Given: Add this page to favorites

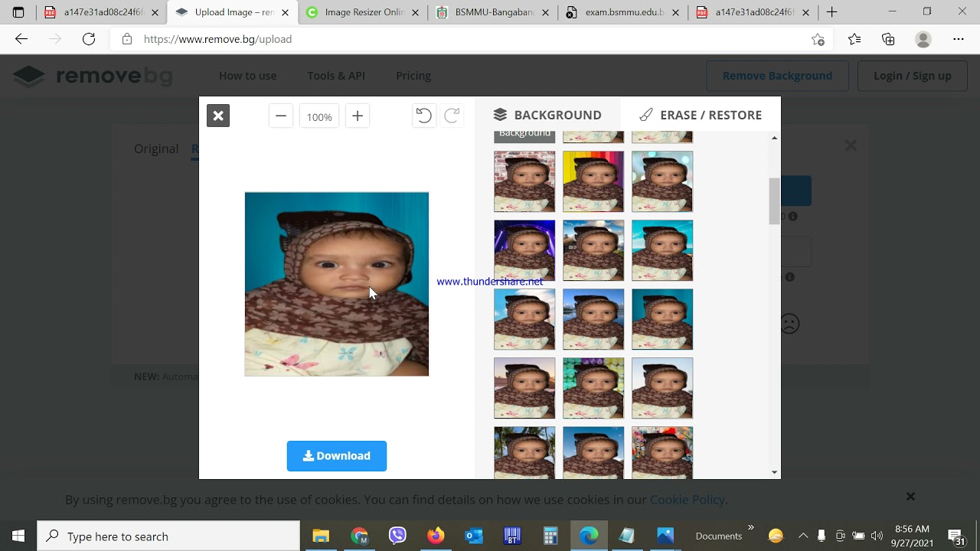Looking at the screenshot, I should point(818,39).
